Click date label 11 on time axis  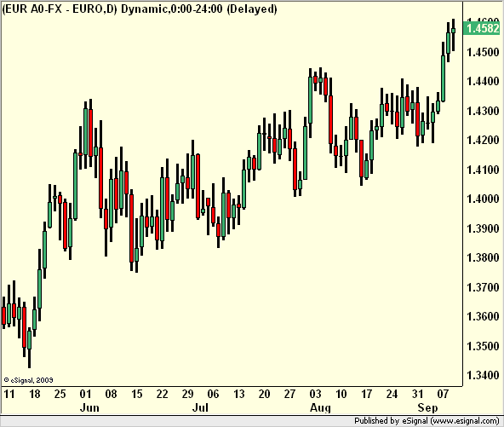click(x=9, y=394)
